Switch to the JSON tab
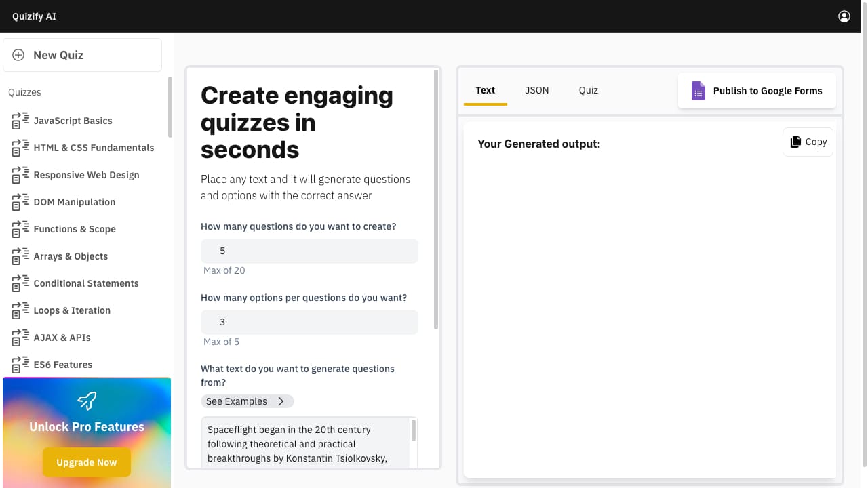 (536, 90)
